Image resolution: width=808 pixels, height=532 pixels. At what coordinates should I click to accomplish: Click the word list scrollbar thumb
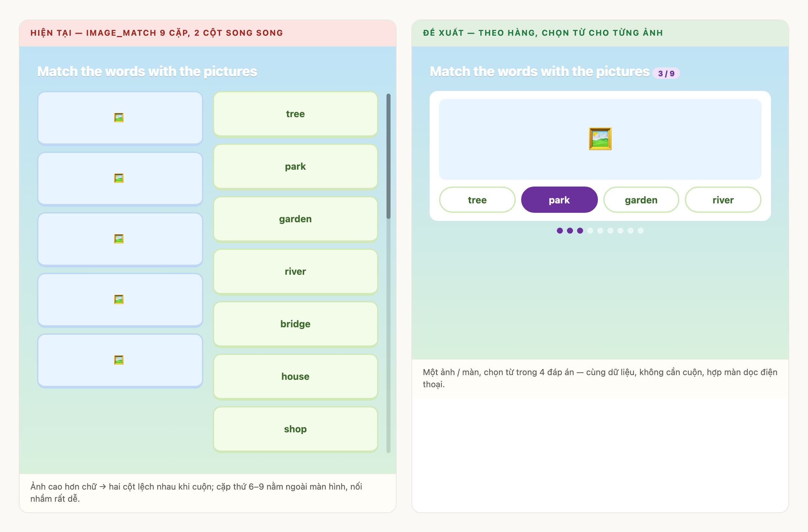click(389, 156)
